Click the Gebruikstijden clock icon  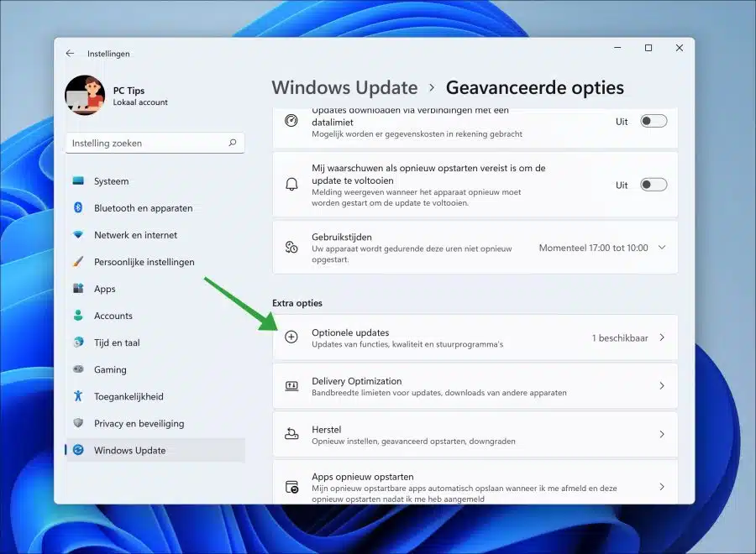291,247
